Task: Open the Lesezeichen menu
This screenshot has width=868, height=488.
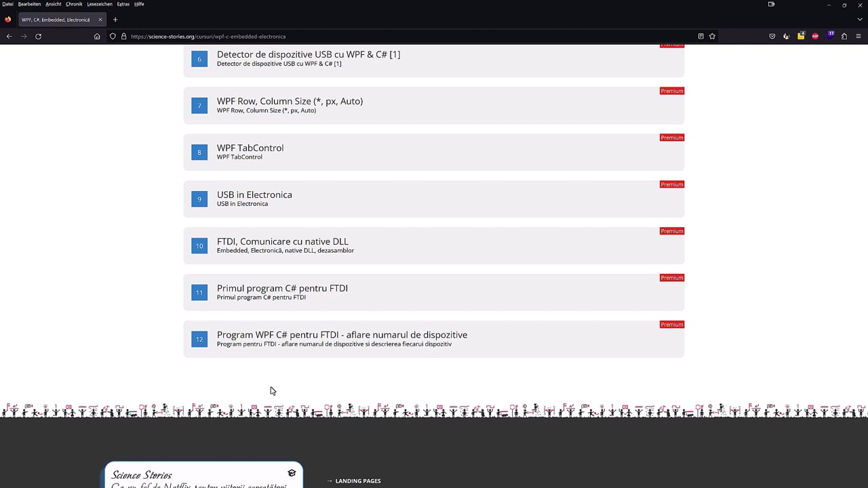Action: click(x=100, y=4)
